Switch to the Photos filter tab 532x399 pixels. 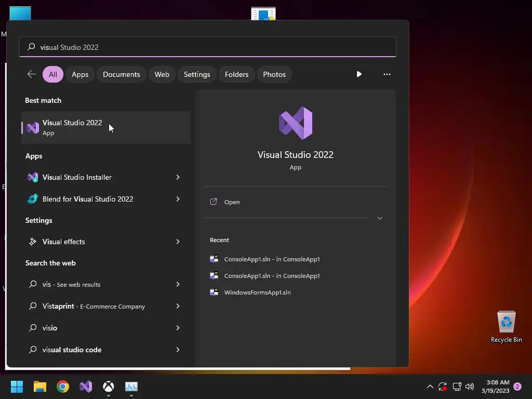pos(274,74)
